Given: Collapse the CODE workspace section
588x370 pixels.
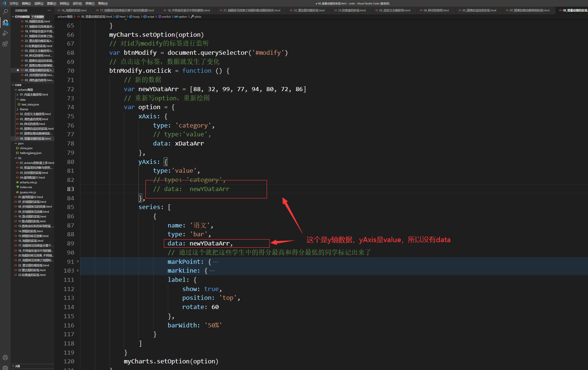Looking at the screenshot, I should 13,85.
